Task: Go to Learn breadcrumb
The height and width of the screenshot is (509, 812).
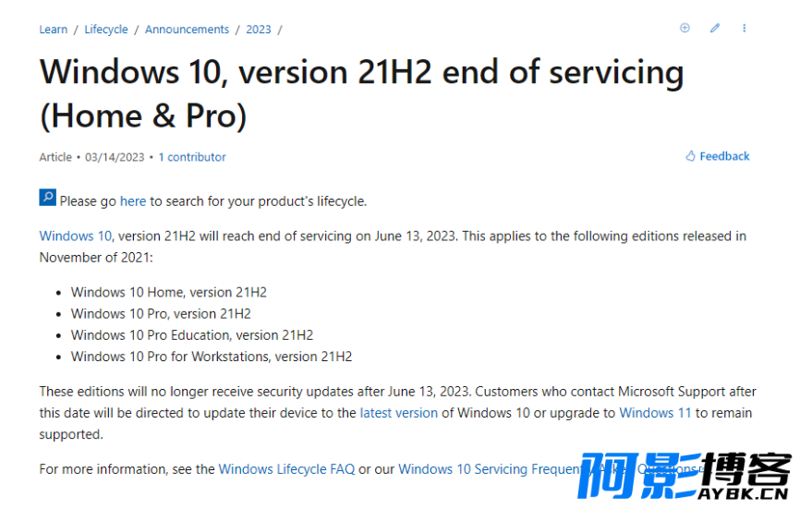Action: [54, 30]
